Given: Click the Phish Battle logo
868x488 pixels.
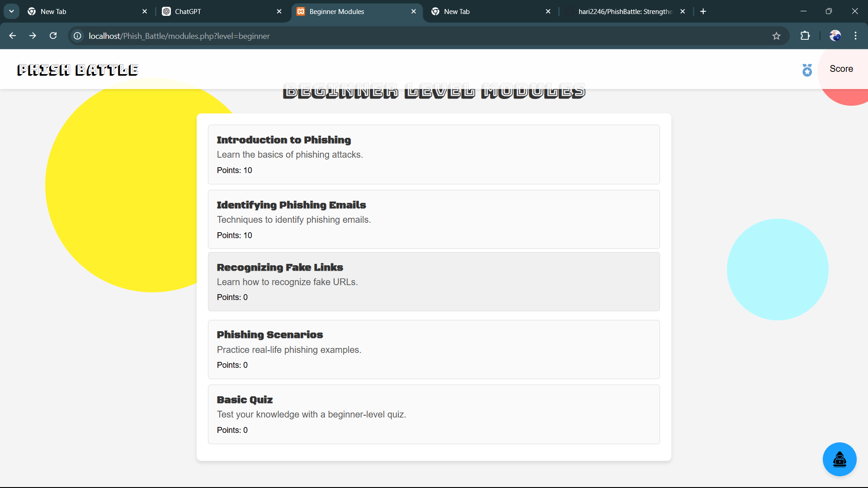Looking at the screenshot, I should [x=78, y=70].
